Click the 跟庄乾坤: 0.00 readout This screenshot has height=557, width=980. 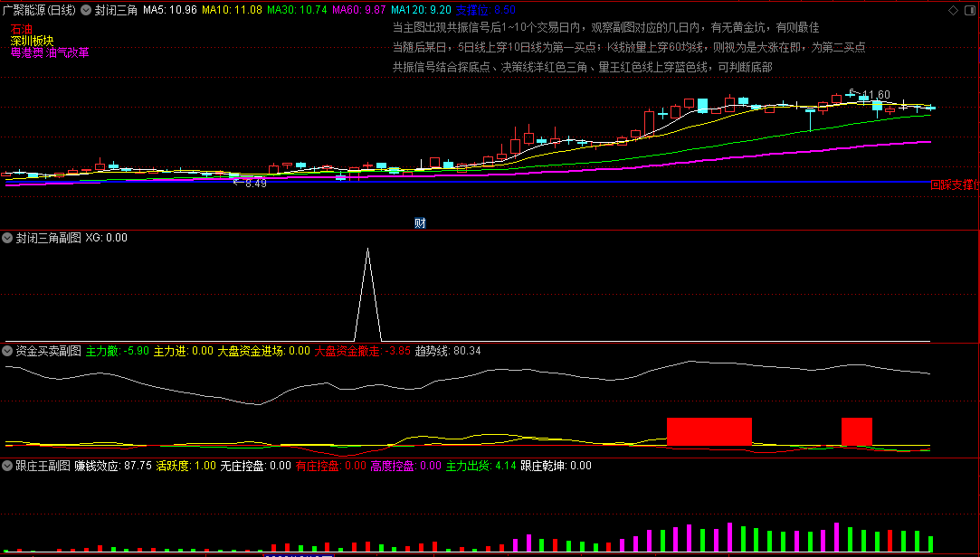click(556, 465)
